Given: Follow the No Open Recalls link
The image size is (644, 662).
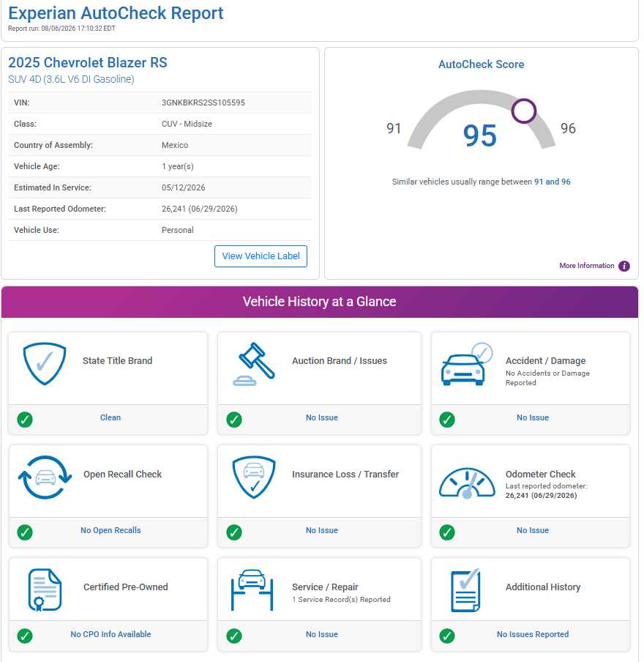Looking at the screenshot, I should point(111,530).
